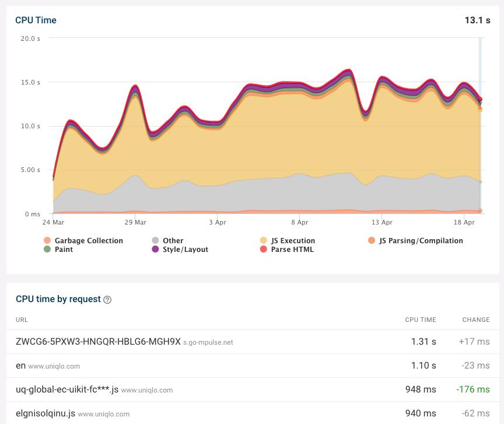Toggle the Style/Layout legend series

pyautogui.click(x=180, y=249)
